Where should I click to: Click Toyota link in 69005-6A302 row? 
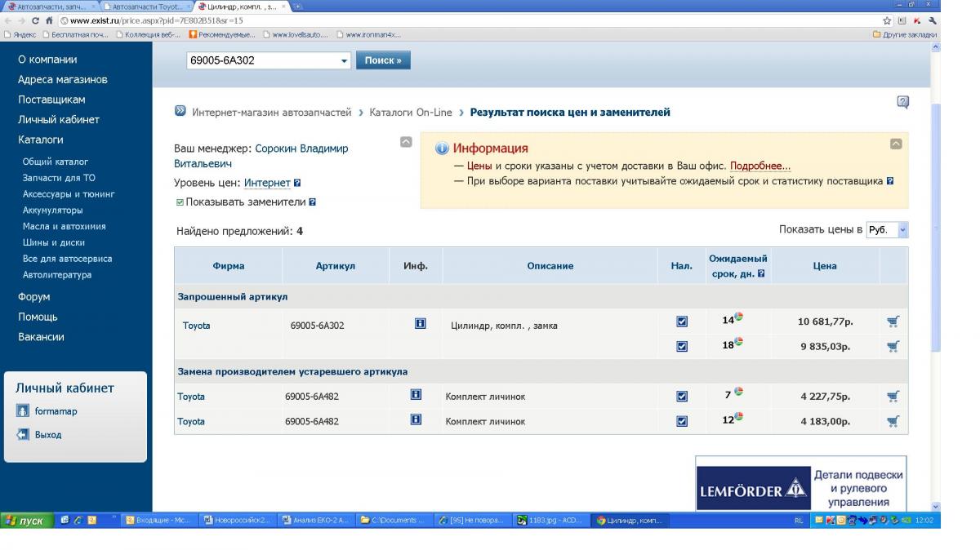[x=196, y=326]
